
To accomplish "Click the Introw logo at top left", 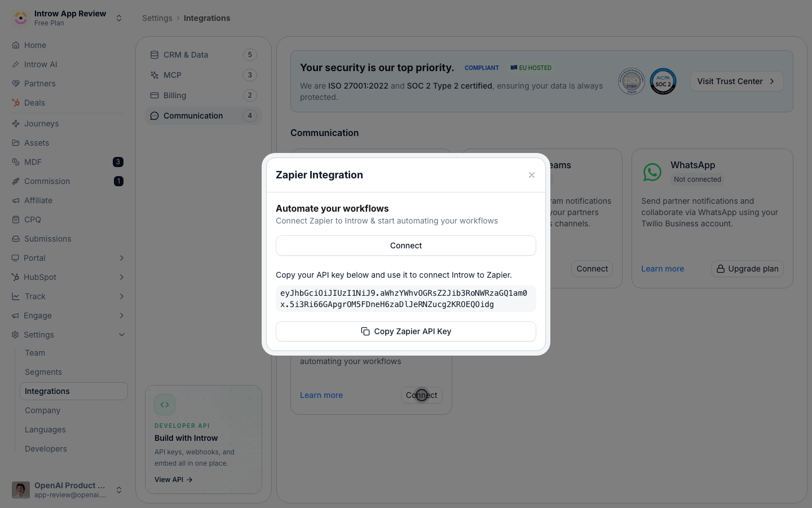I will pyautogui.click(x=21, y=18).
